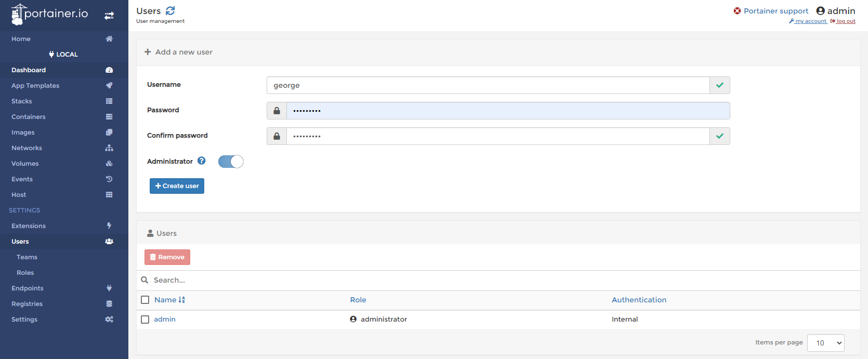This screenshot has height=359, width=868.
Task: Open the Registries menu item
Action: tap(64, 304)
